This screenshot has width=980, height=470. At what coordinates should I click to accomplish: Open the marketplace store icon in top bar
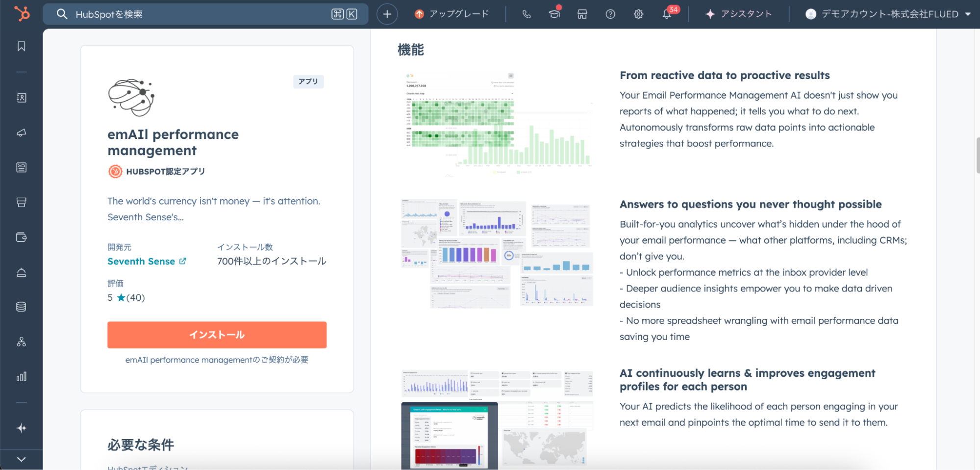[x=582, y=14]
